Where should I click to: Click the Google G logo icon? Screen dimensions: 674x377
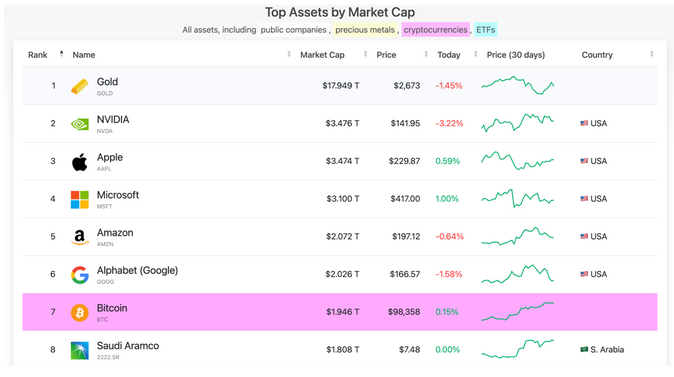point(80,275)
